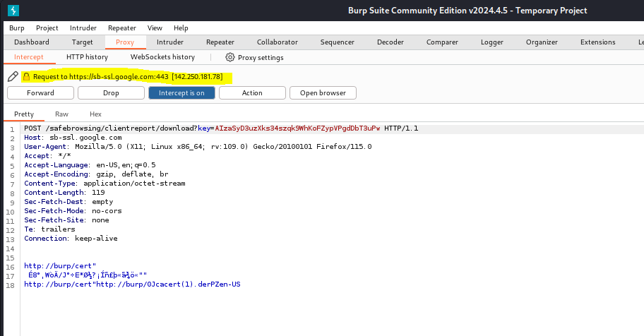
Task: Click the window title Burp Suite Community Edition
Action: click(467, 11)
